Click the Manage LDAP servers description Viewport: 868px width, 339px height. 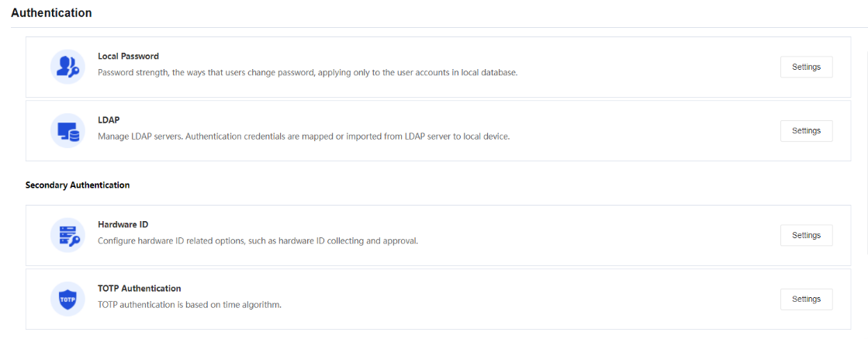[303, 136]
